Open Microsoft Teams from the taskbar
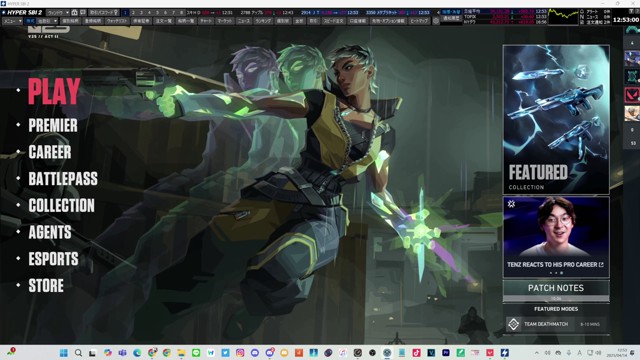 click(x=122, y=353)
